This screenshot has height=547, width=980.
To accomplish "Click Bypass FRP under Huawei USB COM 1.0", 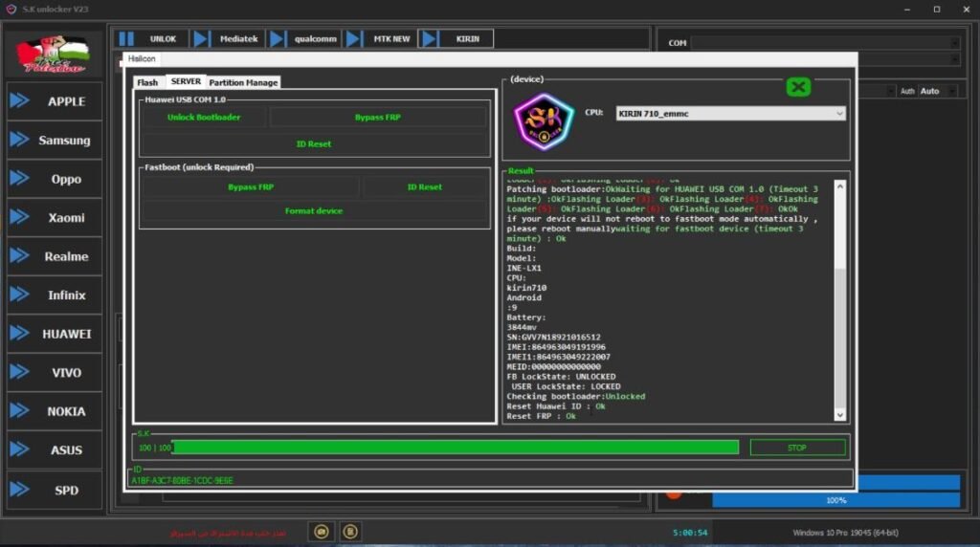I will (x=377, y=118).
